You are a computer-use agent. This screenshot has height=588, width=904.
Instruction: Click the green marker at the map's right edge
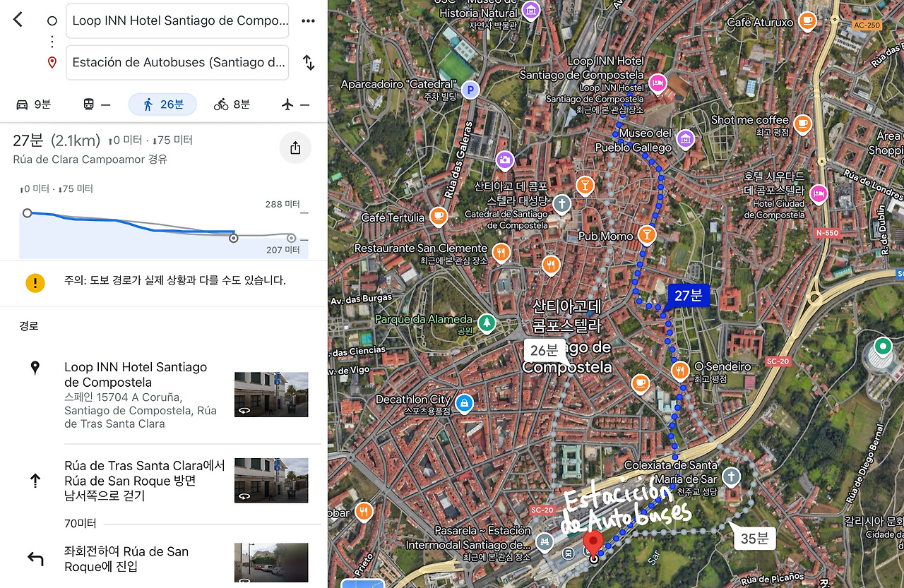[x=882, y=347]
